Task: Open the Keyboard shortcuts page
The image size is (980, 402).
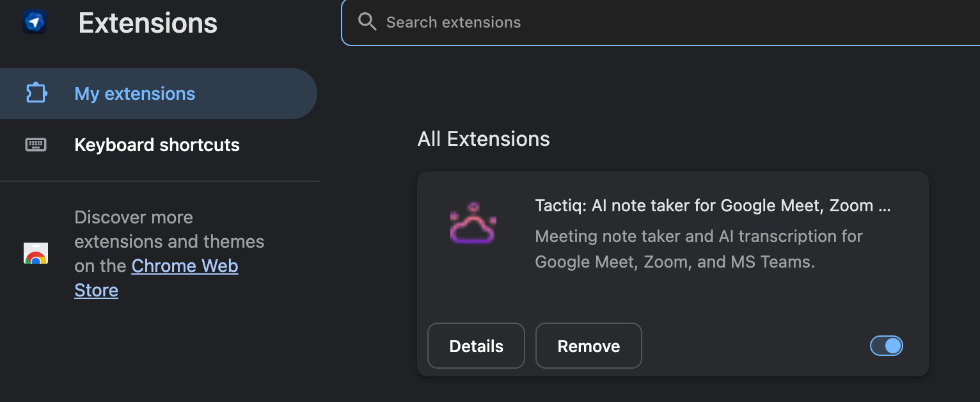Action: pyautogui.click(x=157, y=145)
